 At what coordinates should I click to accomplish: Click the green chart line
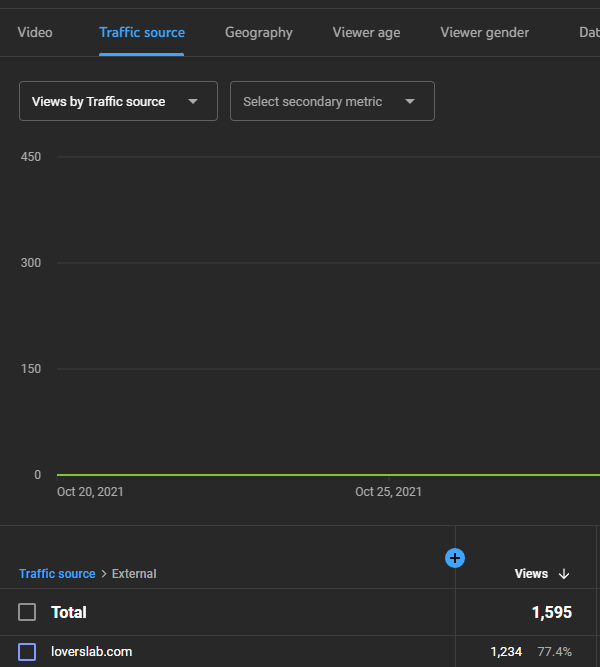(328, 475)
